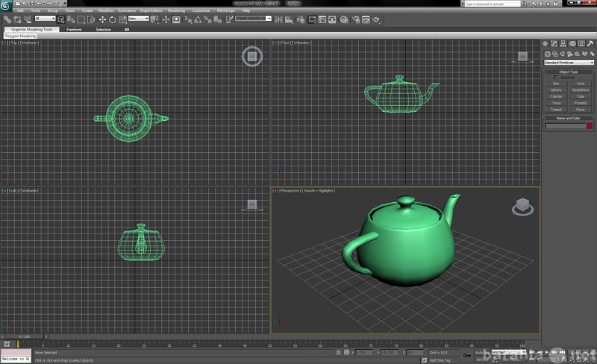Open the object color swatch
This screenshot has height=364, width=597.
click(590, 126)
